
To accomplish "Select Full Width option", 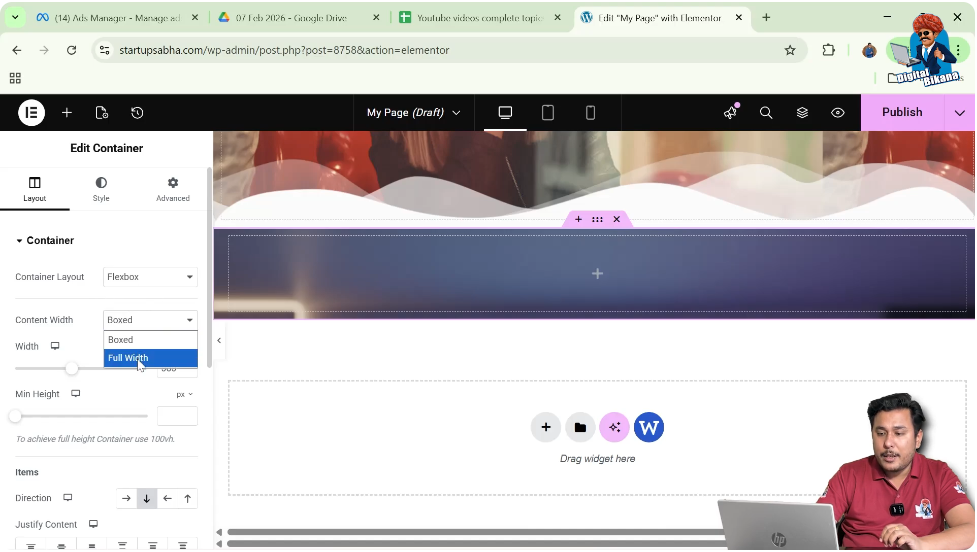I will [150, 358].
